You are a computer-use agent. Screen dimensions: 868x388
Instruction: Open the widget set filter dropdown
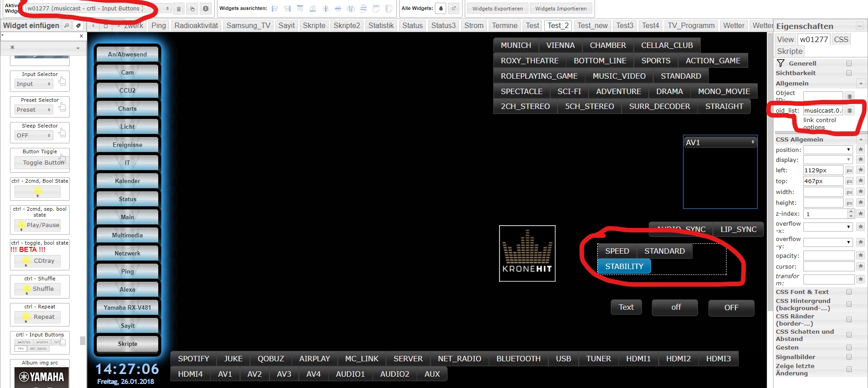click(x=43, y=47)
